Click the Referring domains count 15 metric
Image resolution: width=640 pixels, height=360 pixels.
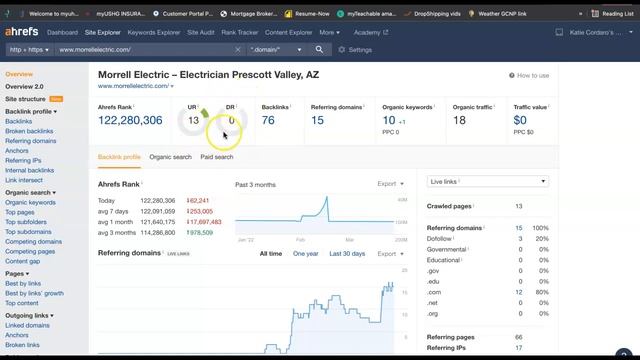click(x=317, y=120)
